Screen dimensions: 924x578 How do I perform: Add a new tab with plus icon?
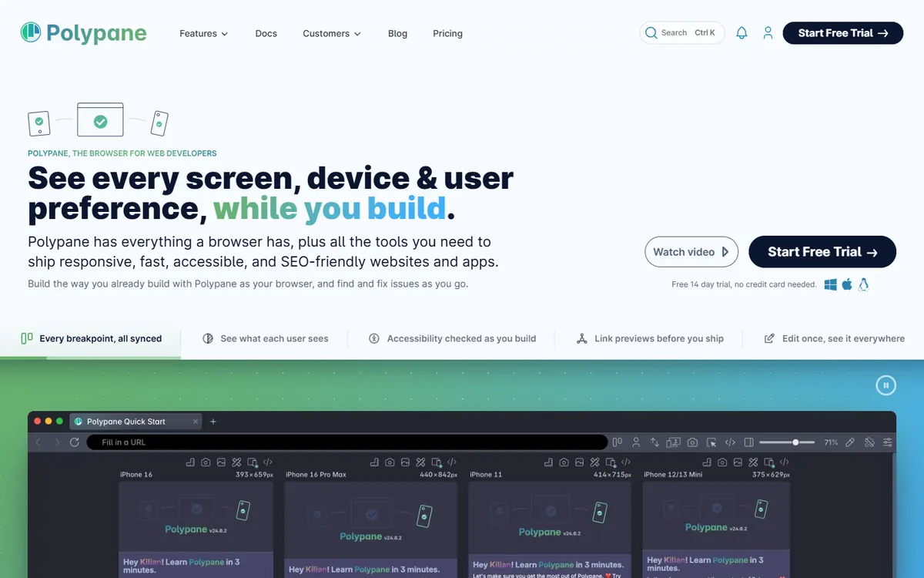tap(213, 422)
